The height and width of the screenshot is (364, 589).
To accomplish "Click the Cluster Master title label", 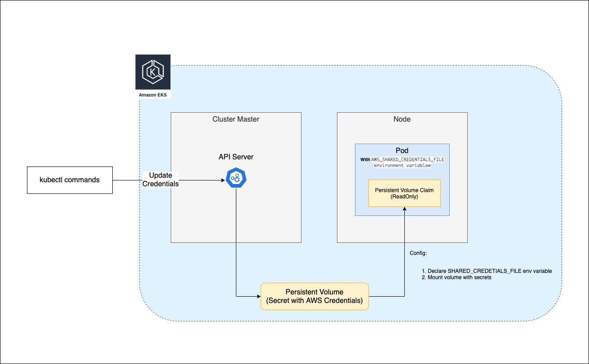I will pyautogui.click(x=236, y=119).
